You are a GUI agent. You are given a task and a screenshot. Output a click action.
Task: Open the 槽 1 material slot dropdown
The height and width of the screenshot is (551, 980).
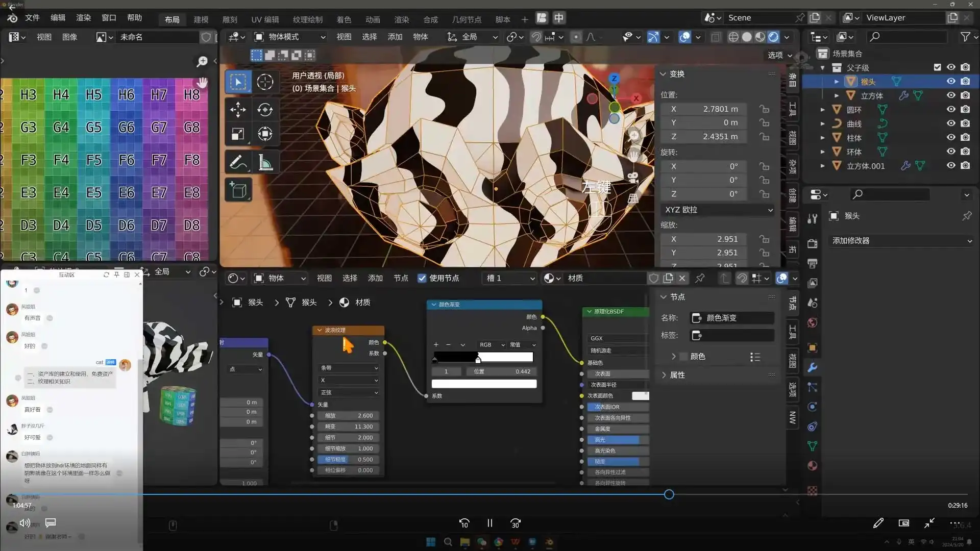click(x=509, y=278)
